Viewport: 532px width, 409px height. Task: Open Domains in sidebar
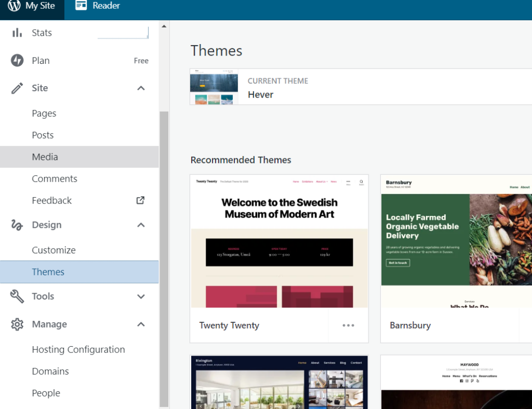click(x=79, y=371)
